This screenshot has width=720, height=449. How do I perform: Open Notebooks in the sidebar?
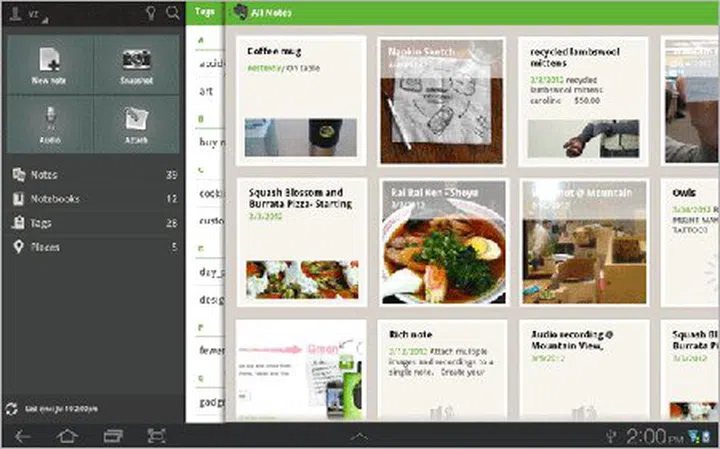point(55,199)
